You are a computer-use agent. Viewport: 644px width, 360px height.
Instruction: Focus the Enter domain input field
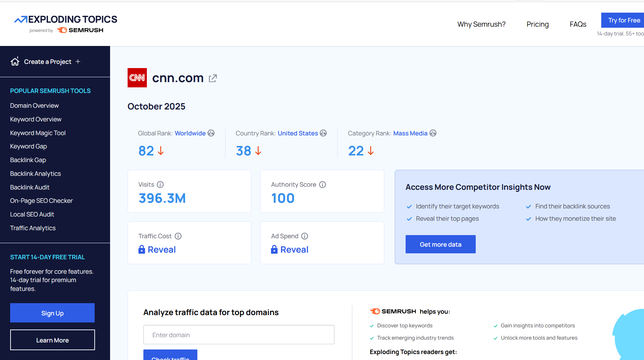pos(239,335)
